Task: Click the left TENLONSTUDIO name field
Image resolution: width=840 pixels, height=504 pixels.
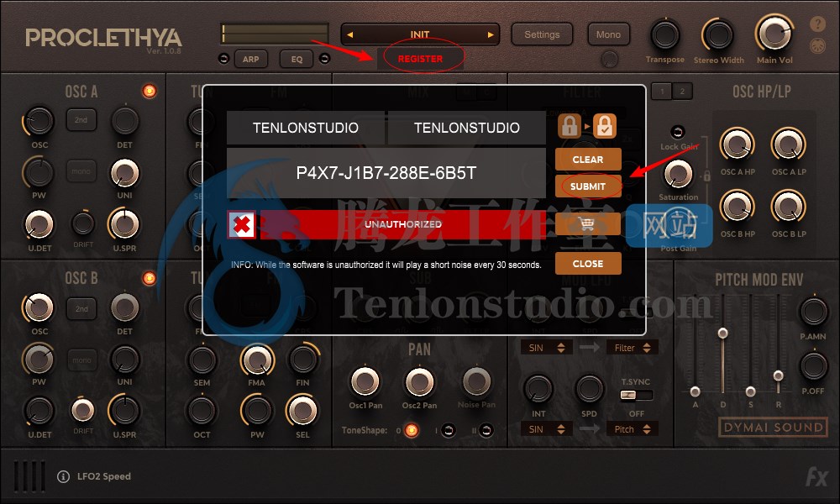Action: [x=306, y=128]
